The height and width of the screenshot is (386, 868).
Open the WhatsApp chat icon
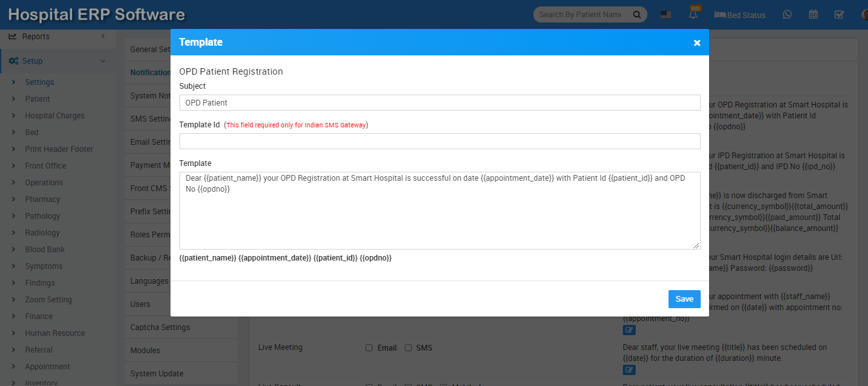tap(788, 14)
